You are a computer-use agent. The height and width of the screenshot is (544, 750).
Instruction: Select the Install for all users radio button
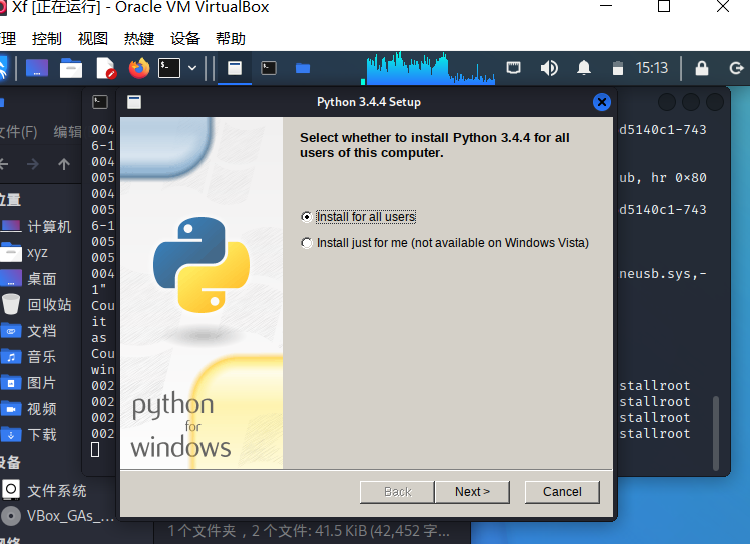click(307, 217)
